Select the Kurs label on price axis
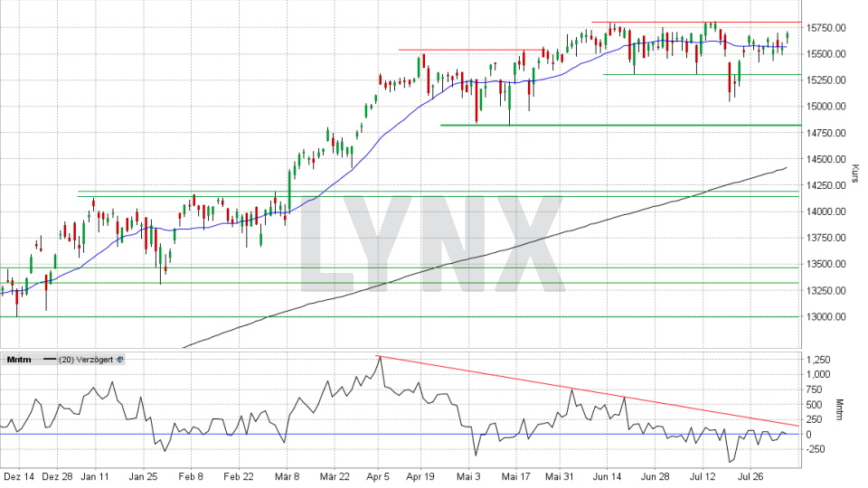Image resolution: width=868 pixels, height=488 pixels. pyautogui.click(x=854, y=170)
